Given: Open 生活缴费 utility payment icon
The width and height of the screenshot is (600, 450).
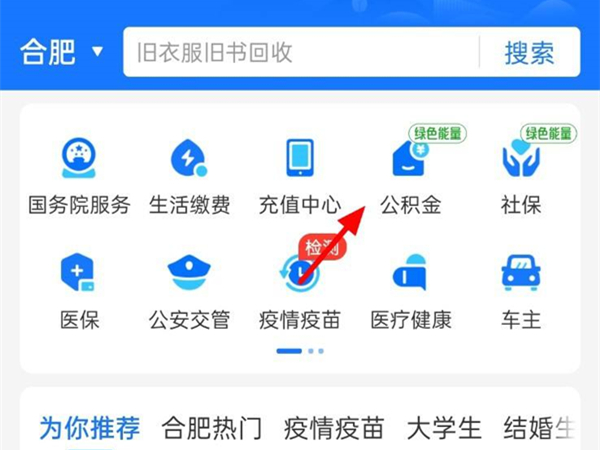Looking at the screenshot, I should pyautogui.click(x=189, y=158).
